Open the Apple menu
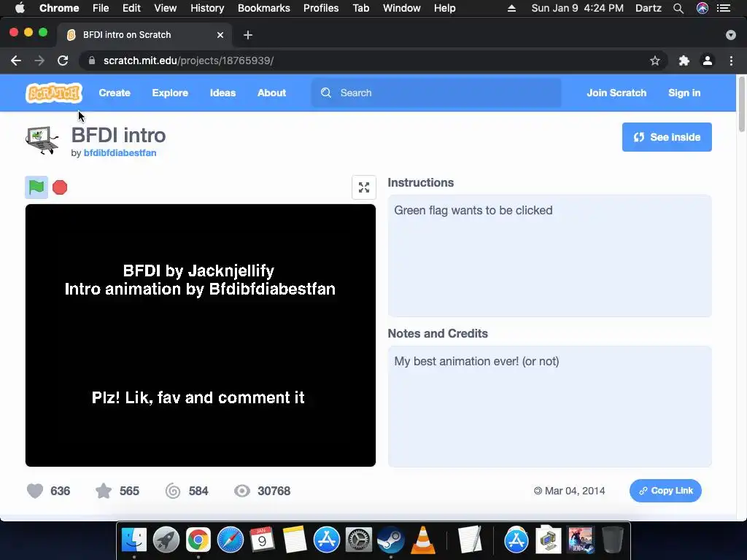This screenshot has width=747, height=560. coord(20,8)
